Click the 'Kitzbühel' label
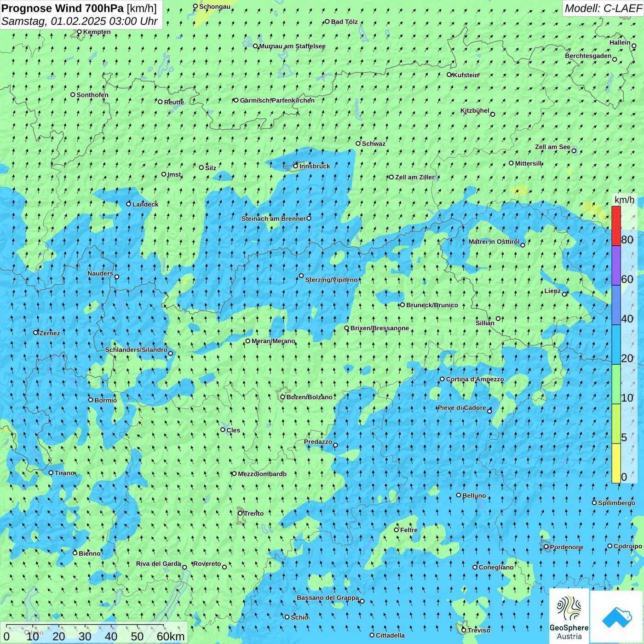This screenshot has width=644, height=644. [475, 110]
